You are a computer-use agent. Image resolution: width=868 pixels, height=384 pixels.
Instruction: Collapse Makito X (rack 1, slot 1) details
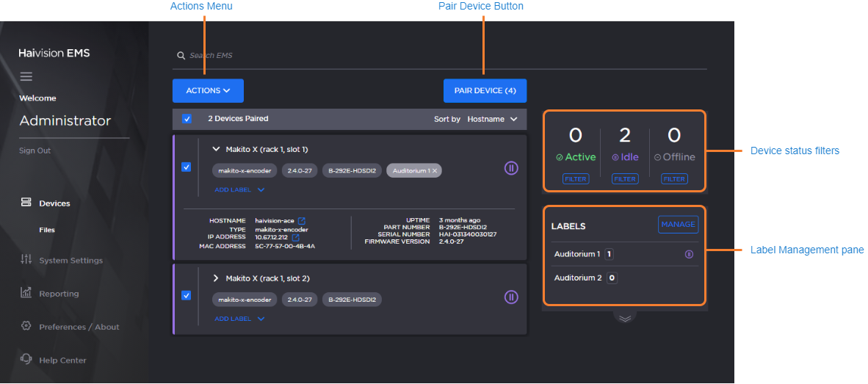(216, 149)
